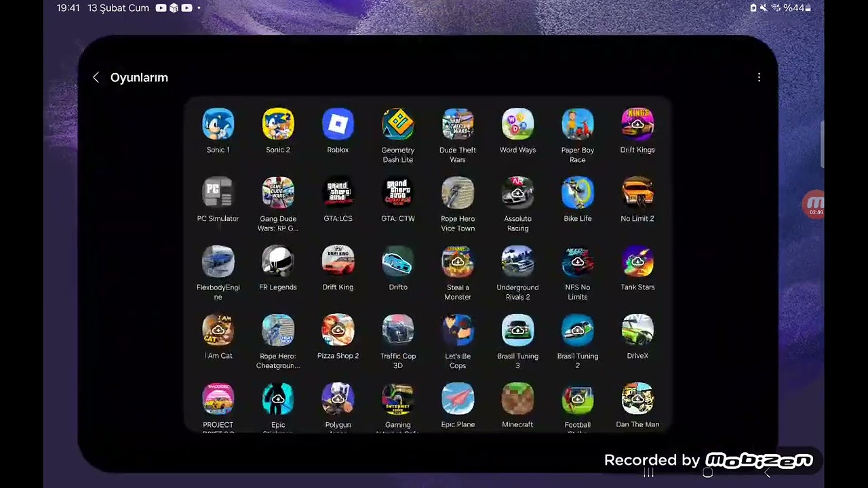Open GTA:LCS

(x=338, y=193)
